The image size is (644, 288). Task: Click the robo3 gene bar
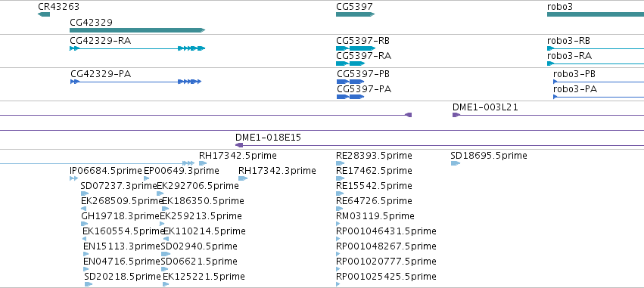click(x=596, y=14)
